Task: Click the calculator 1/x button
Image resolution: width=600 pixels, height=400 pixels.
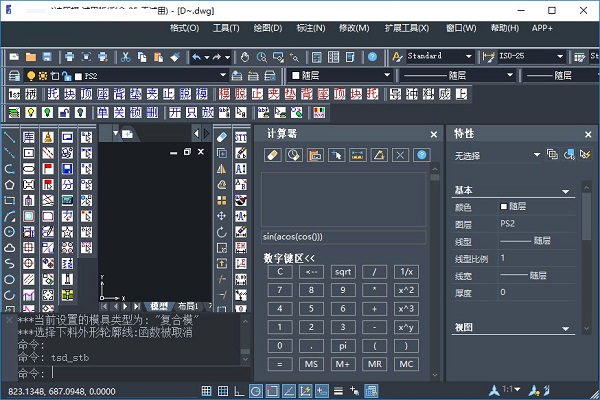Action: (406, 272)
